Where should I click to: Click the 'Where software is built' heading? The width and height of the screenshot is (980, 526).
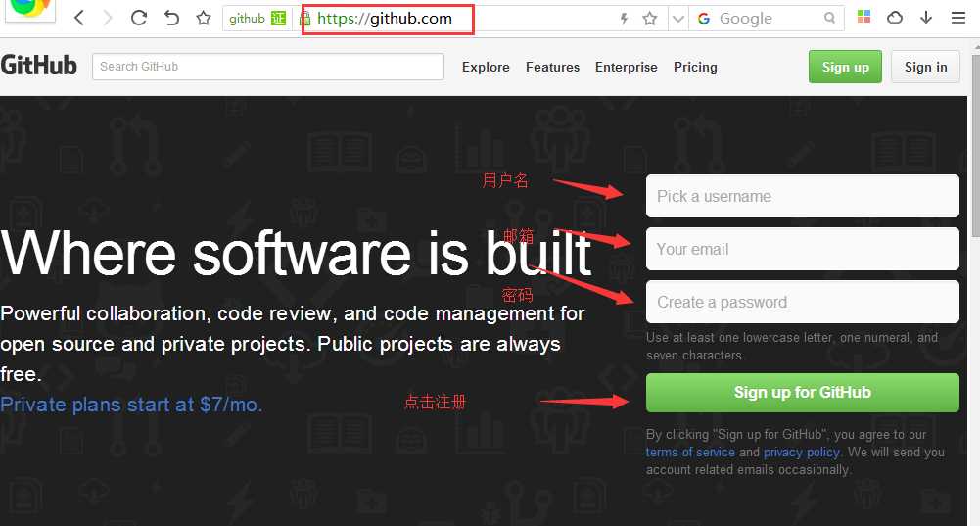(x=296, y=254)
